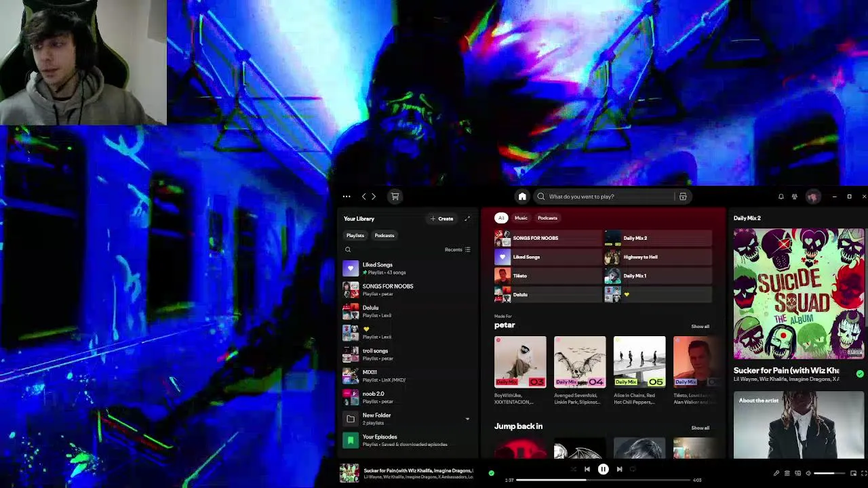Viewport: 868px width, 488px height.
Task: Open the Daily Mix 05 card
Action: click(639, 370)
